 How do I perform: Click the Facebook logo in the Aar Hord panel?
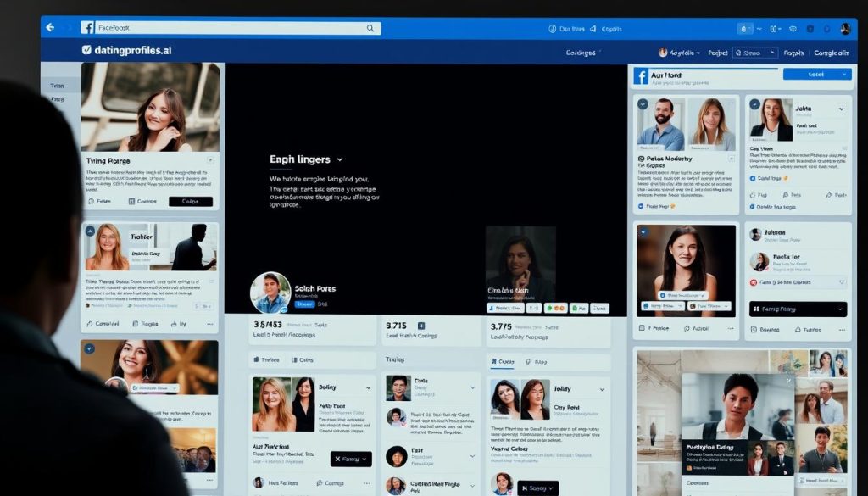point(641,76)
